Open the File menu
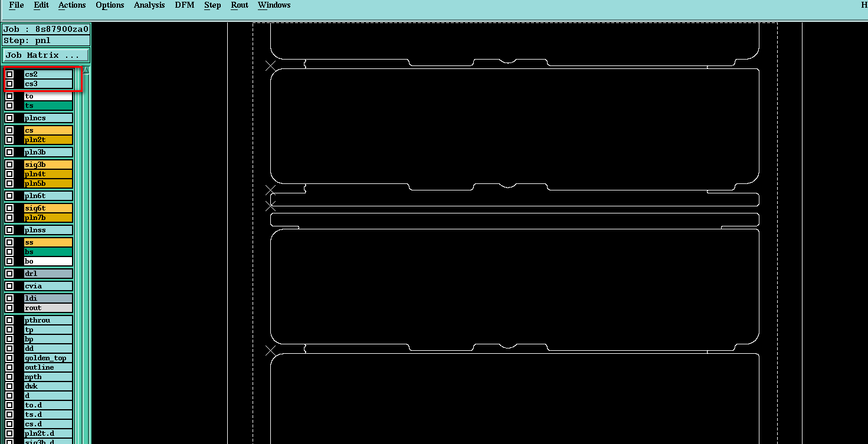 tap(17, 5)
